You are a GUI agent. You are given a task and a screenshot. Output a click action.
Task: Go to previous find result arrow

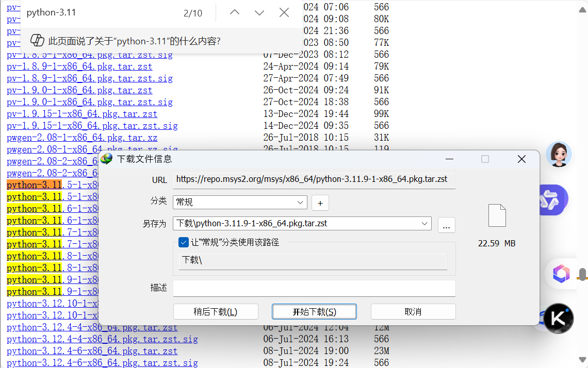(235, 13)
